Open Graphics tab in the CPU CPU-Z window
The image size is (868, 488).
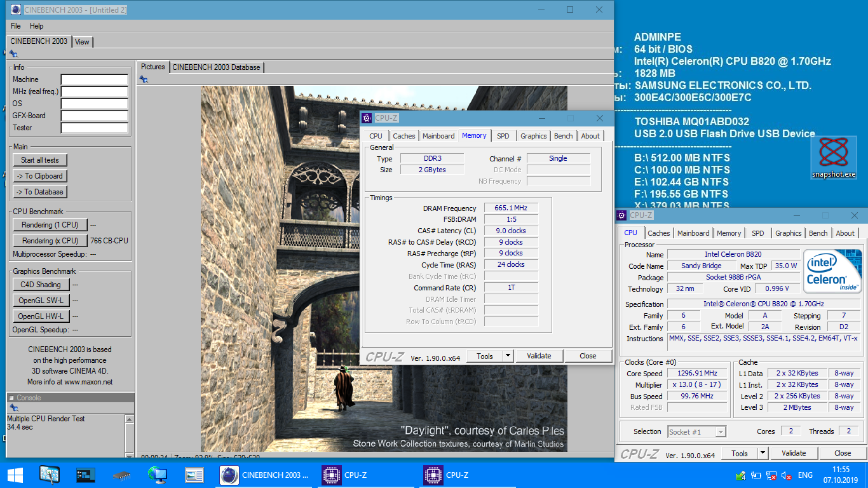tap(789, 233)
